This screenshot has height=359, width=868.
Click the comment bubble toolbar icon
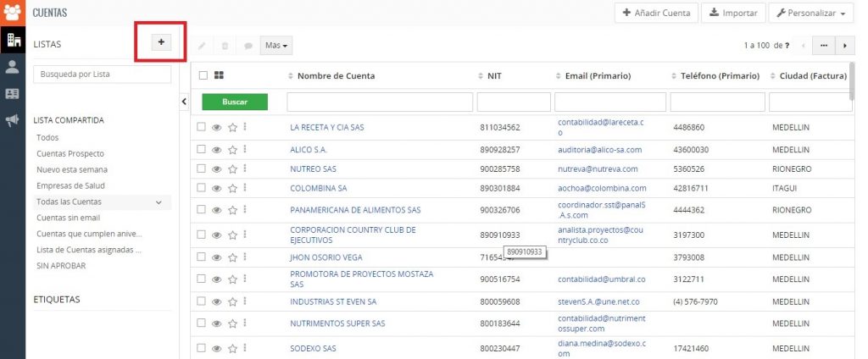[248, 46]
